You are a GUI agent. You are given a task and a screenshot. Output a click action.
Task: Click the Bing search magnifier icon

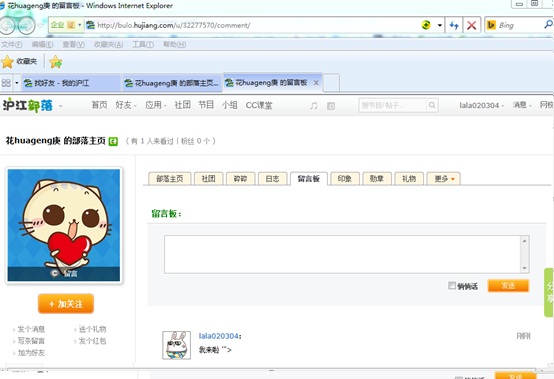[548, 24]
